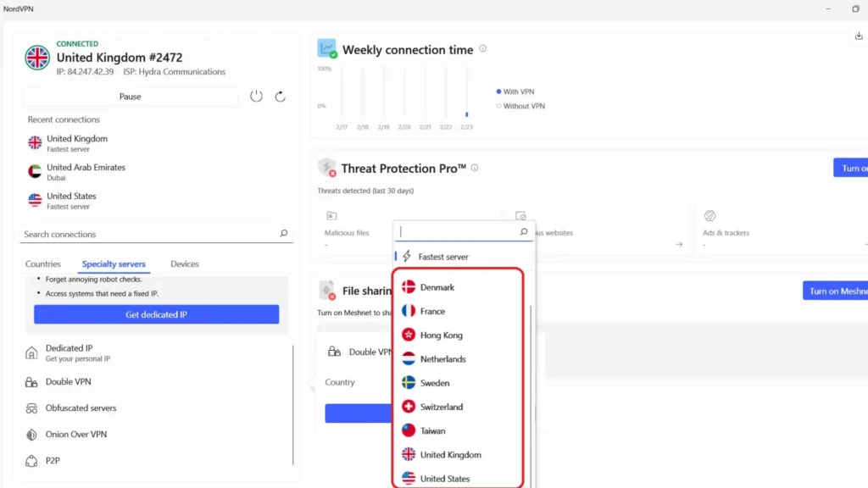
Task: Click the country dropdown list scrollbar
Action: pos(531,396)
